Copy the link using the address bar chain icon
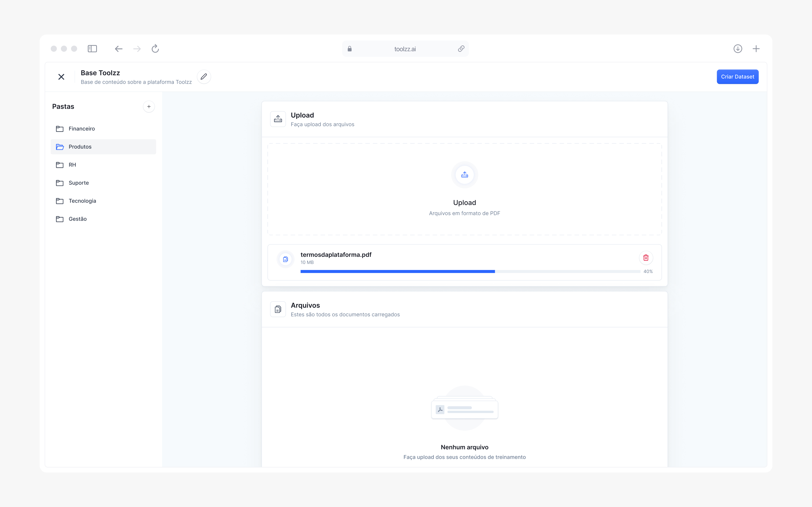The image size is (812, 507). coord(461,49)
